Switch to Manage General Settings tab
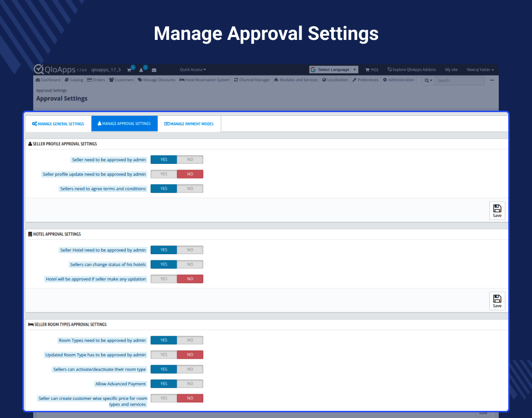 (58, 124)
